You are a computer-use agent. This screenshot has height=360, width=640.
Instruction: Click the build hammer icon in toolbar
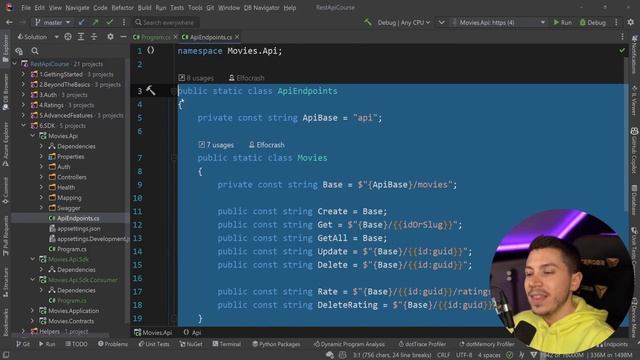368,22
